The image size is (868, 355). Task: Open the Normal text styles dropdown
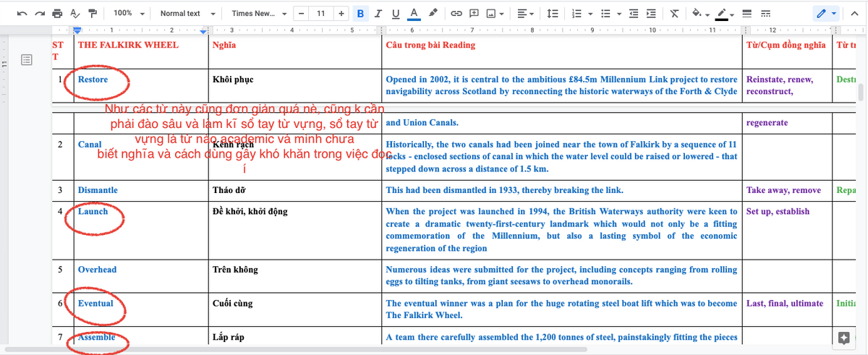coord(187,13)
